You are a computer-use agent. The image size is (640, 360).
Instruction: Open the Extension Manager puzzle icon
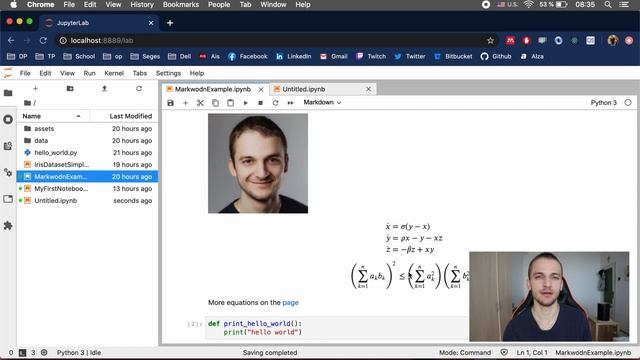click(8, 225)
